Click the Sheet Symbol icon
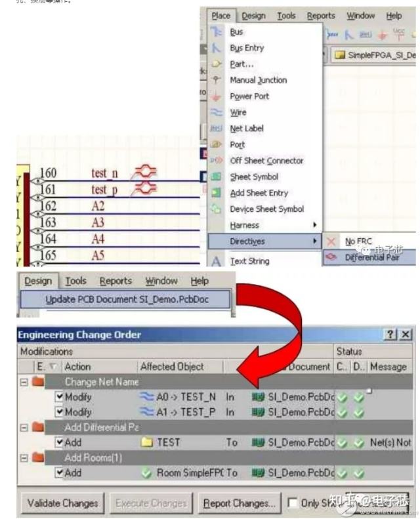Screen dimensions: 420x519 216,176
